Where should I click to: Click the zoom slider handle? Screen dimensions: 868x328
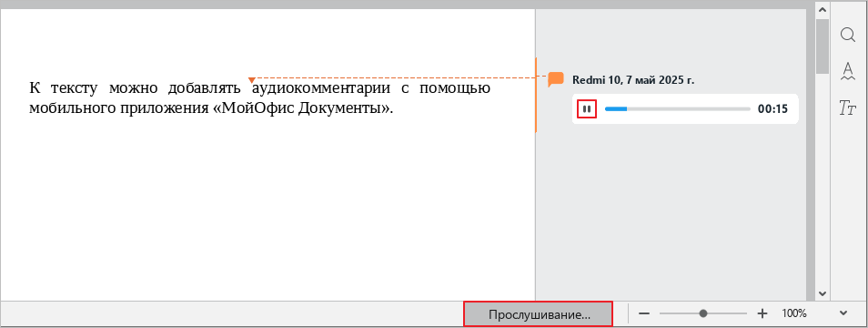(x=703, y=313)
